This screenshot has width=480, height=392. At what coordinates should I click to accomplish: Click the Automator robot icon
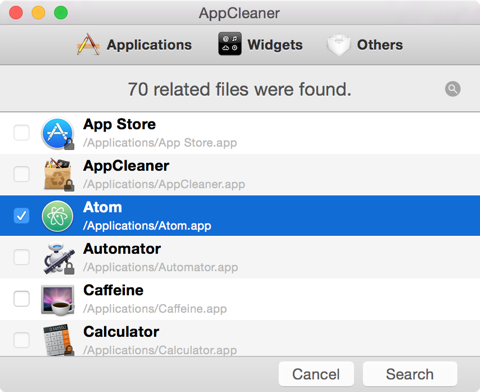pos(59,257)
